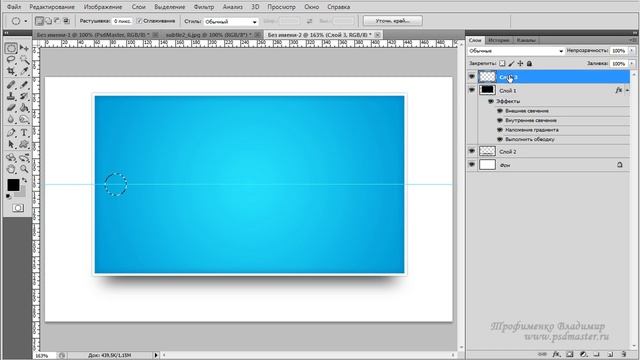Hide the Слой 2 layer
640x360 pixels.
pyautogui.click(x=472, y=151)
